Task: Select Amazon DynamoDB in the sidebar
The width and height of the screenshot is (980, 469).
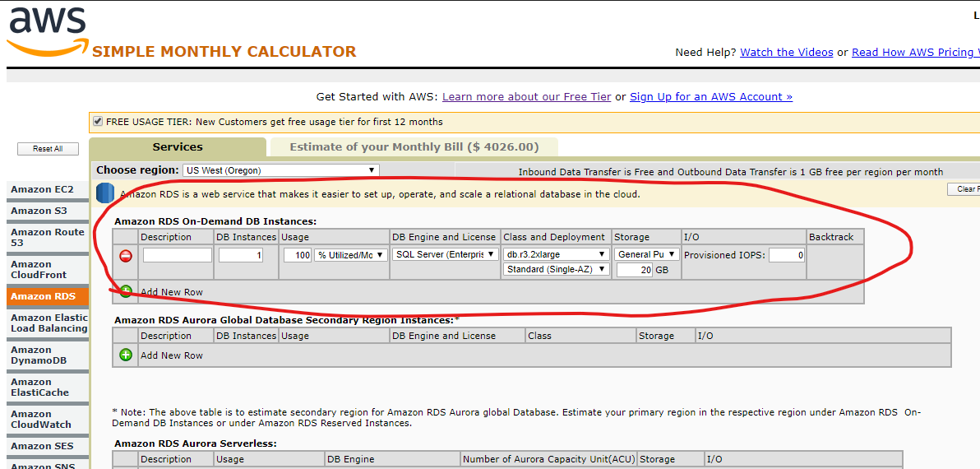Action: (47, 355)
